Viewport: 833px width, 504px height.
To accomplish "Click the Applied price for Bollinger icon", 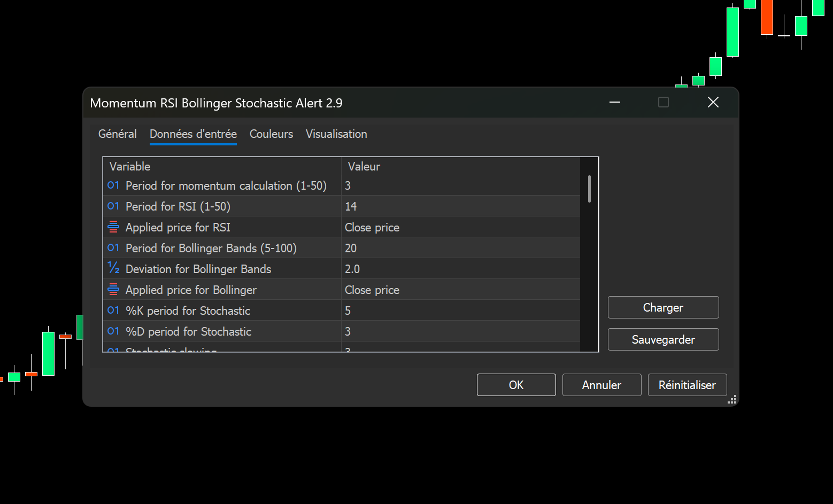I will point(113,290).
